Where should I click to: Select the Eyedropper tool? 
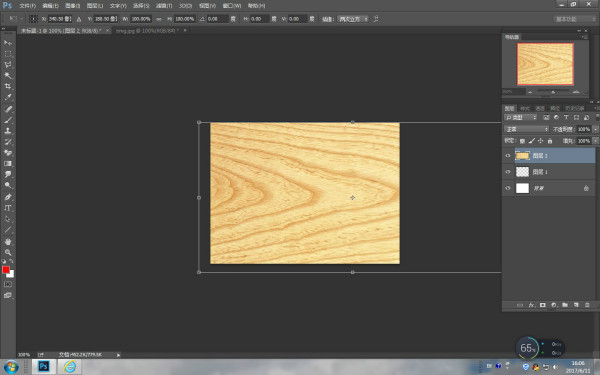tap(8, 98)
